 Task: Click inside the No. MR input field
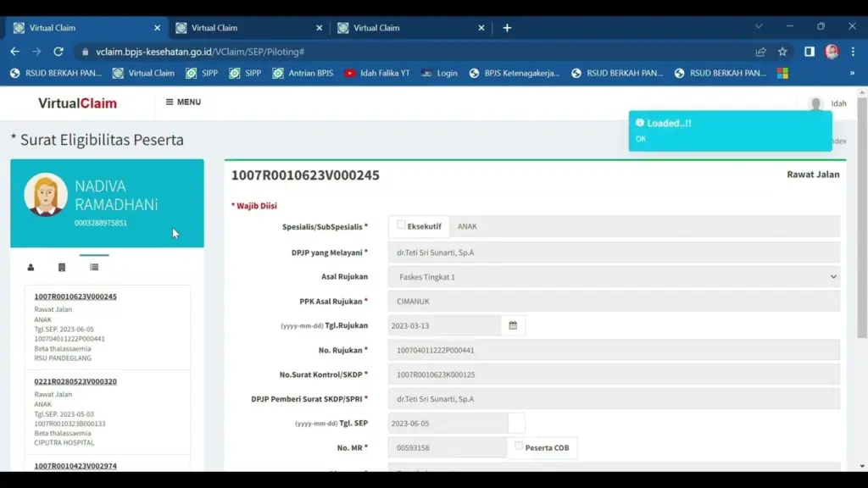[x=445, y=446]
